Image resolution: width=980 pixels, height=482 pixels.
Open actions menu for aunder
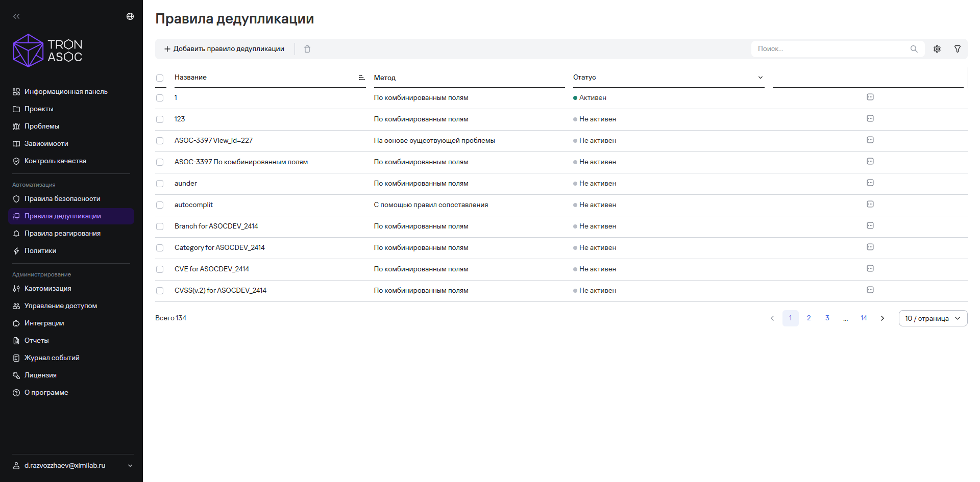870,183
